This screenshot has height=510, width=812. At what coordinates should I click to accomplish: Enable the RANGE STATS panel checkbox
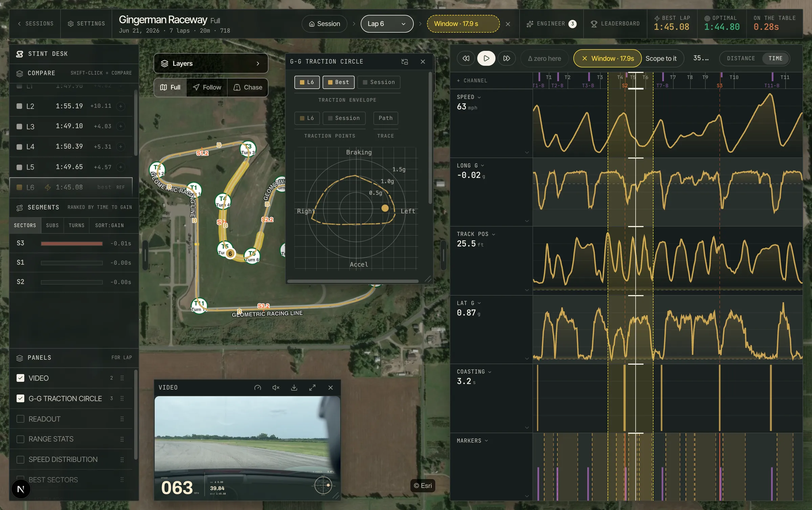click(20, 439)
